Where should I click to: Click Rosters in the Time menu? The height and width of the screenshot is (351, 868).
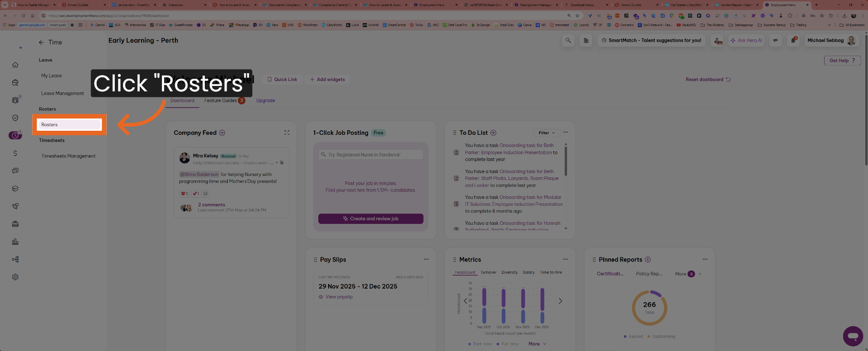69,125
